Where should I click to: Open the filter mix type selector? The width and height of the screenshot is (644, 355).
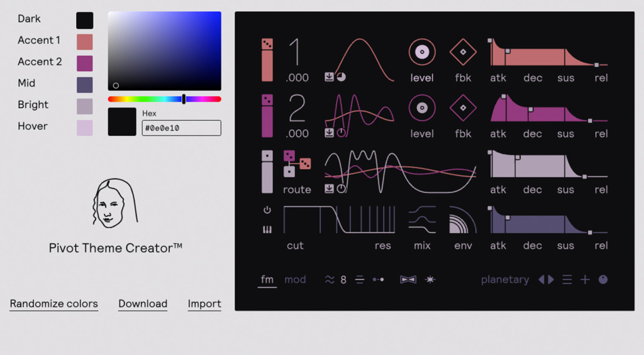pos(422,221)
